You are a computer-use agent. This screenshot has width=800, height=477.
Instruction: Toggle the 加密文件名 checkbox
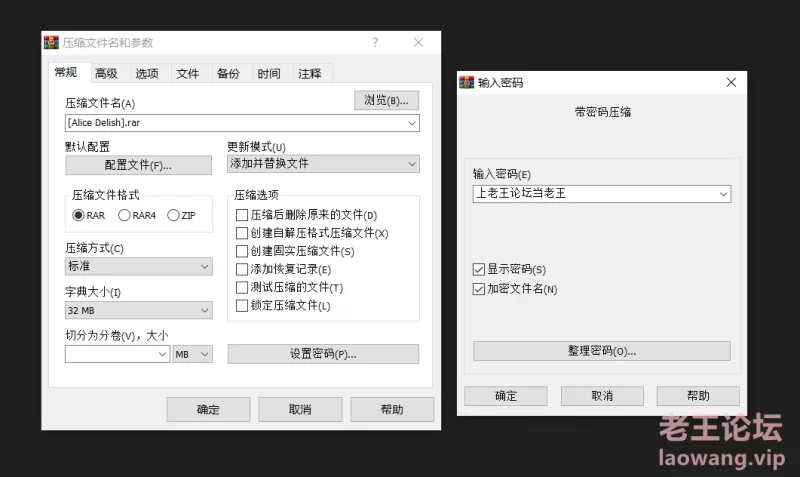click(x=479, y=289)
